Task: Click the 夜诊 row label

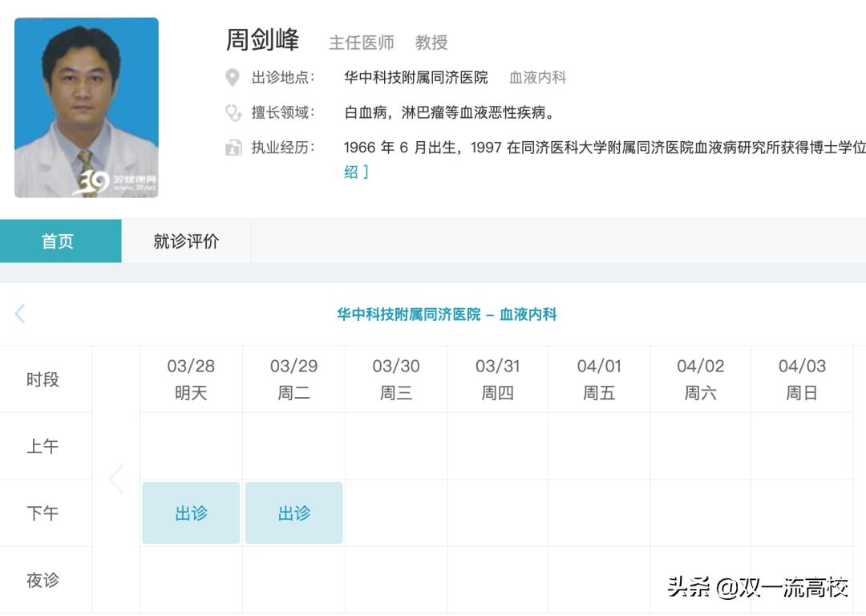Action: pos(42,580)
